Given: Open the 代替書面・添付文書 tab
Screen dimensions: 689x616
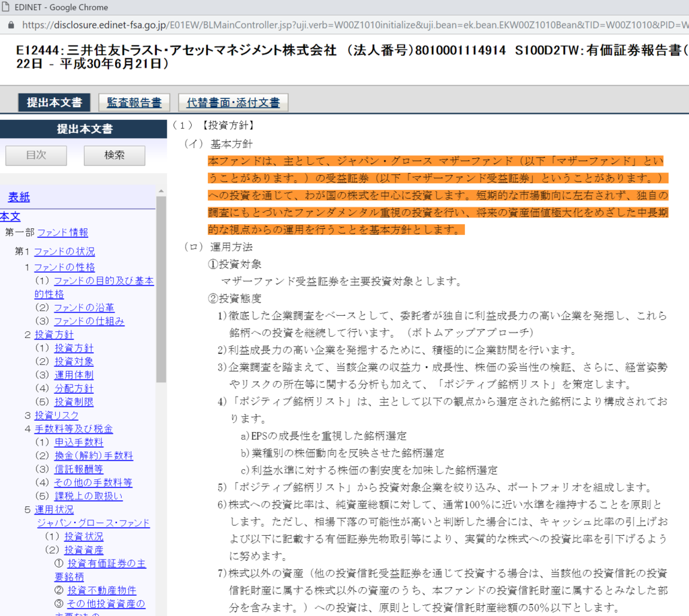Looking at the screenshot, I should click(233, 102).
